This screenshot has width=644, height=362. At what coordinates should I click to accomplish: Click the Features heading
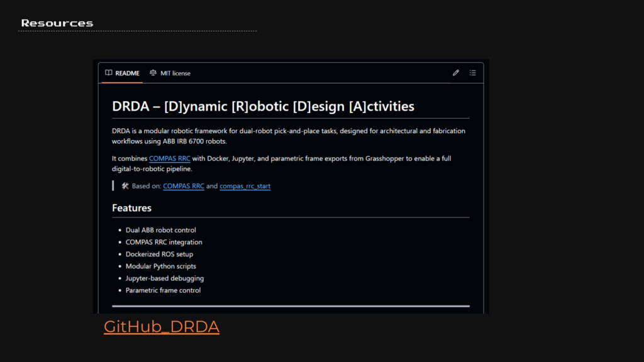pos(131,207)
